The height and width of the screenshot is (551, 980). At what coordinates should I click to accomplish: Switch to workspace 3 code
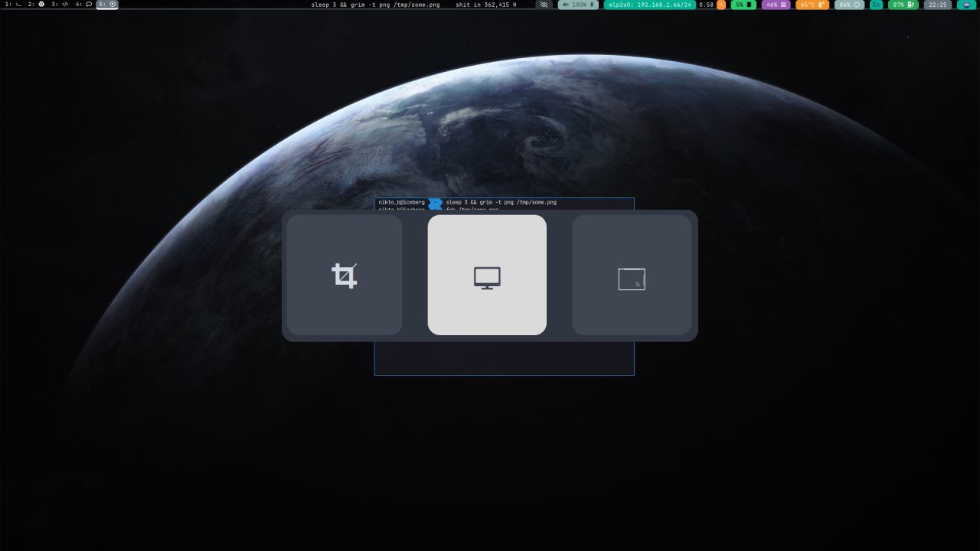pyautogui.click(x=60, y=5)
